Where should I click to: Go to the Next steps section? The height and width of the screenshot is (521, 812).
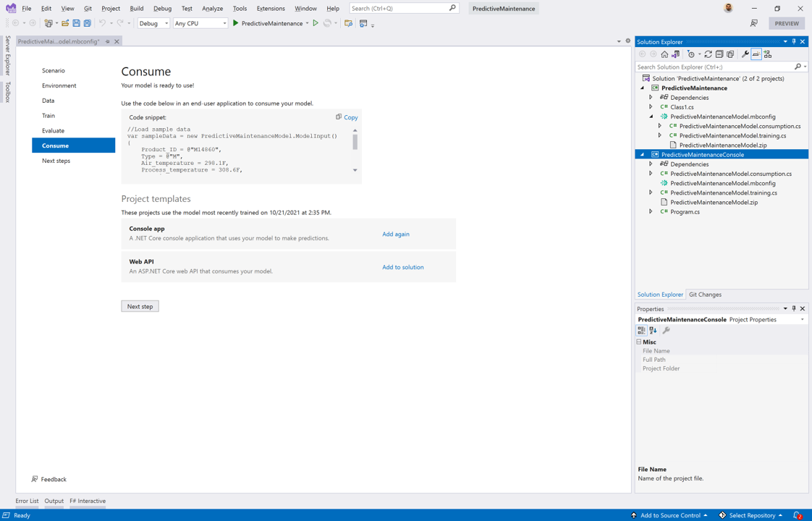(56, 161)
